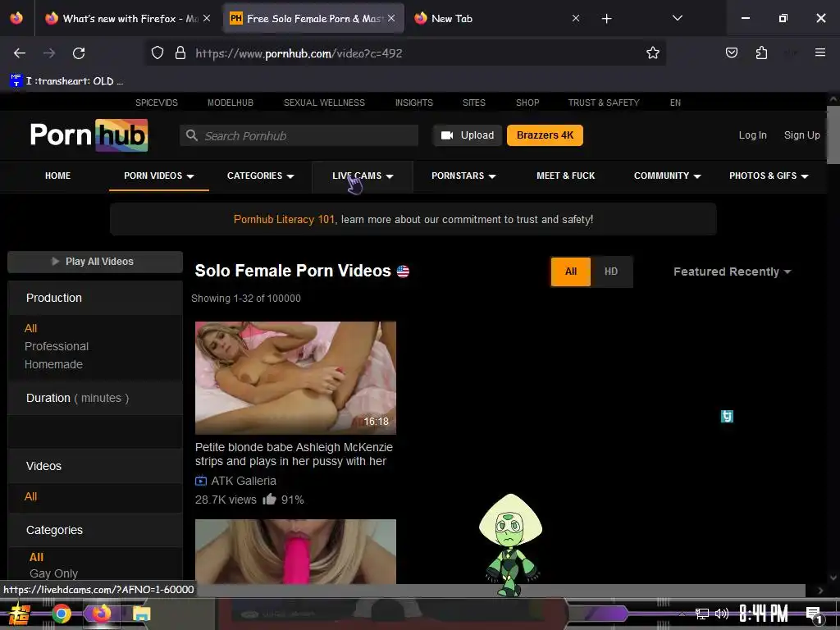Viewport: 840px width, 630px height.
Task: Open the bookmarks toolbar item "I :transheart: OLD"
Action: (x=66, y=81)
